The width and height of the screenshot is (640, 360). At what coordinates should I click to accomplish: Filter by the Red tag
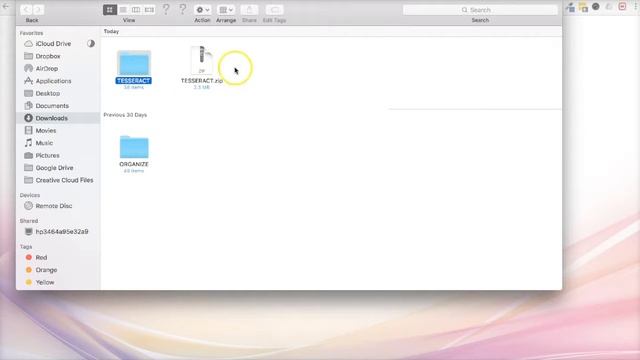tap(41, 258)
